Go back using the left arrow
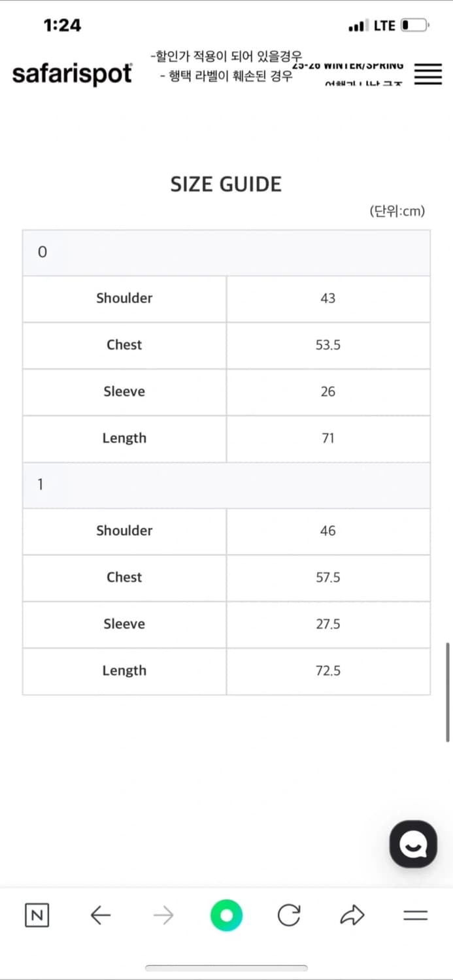The width and height of the screenshot is (453, 980). (x=100, y=916)
